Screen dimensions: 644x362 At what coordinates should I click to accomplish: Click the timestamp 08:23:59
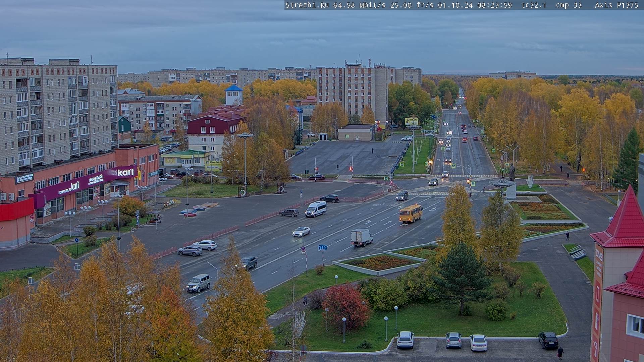(494, 5)
